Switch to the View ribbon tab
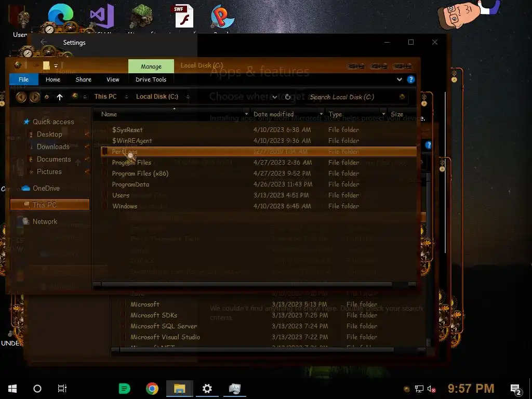Image resolution: width=532 pixels, height=399 pixels. [x=113, y=79]
